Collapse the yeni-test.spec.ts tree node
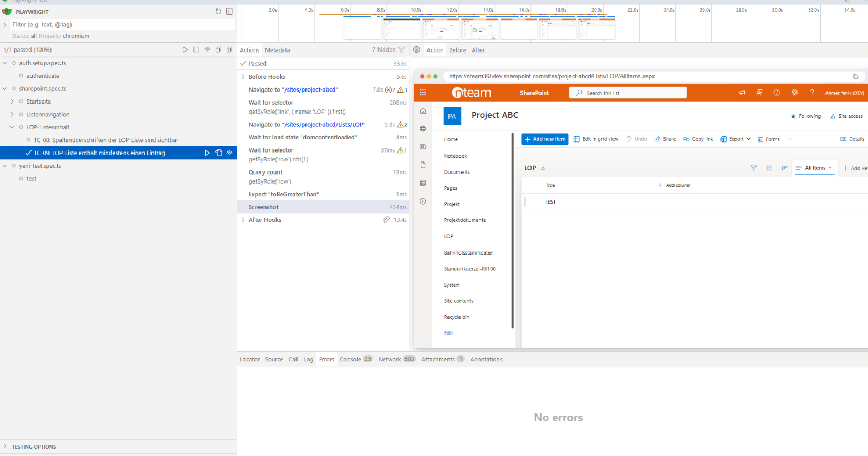The height and width of the screenshot is (456, 868). point(5,166)
